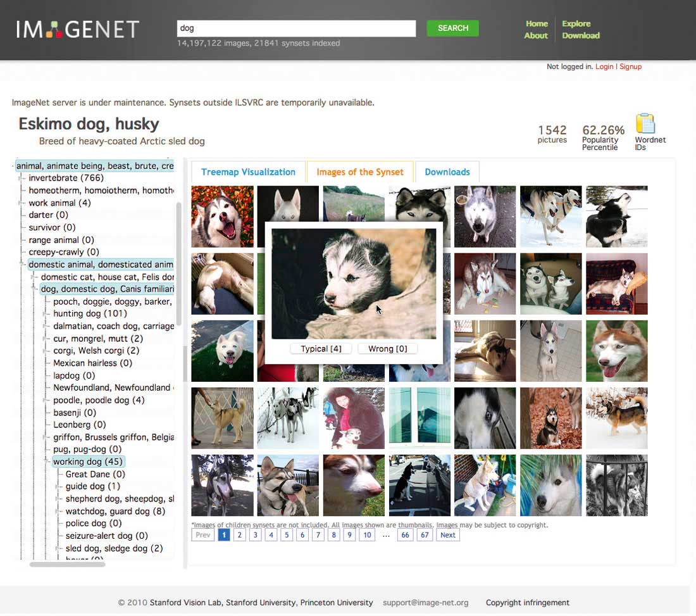Collapse the working dog (45) node

[46, 462]
